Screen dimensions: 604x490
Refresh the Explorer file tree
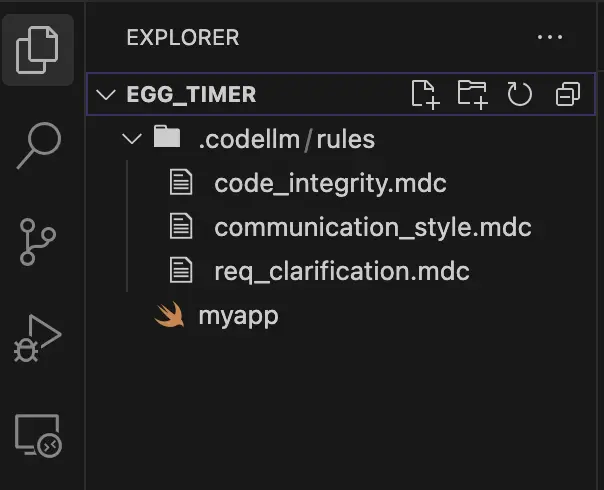[519, 95]
